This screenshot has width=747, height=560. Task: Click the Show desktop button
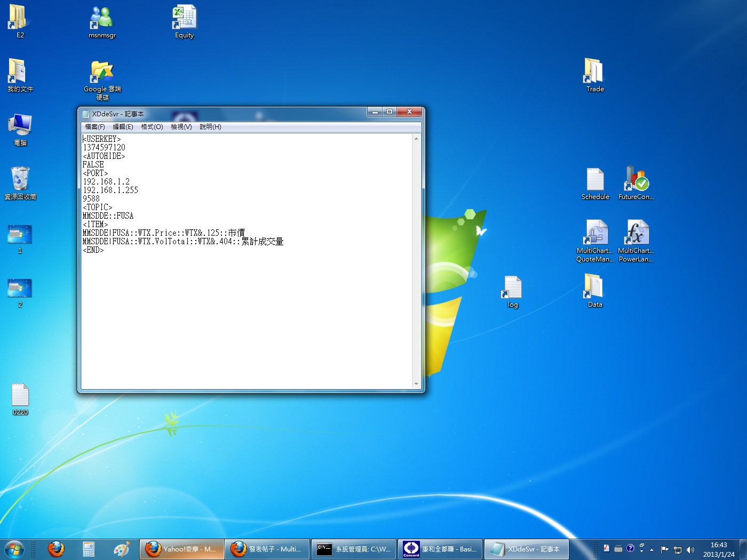(743, 549)
